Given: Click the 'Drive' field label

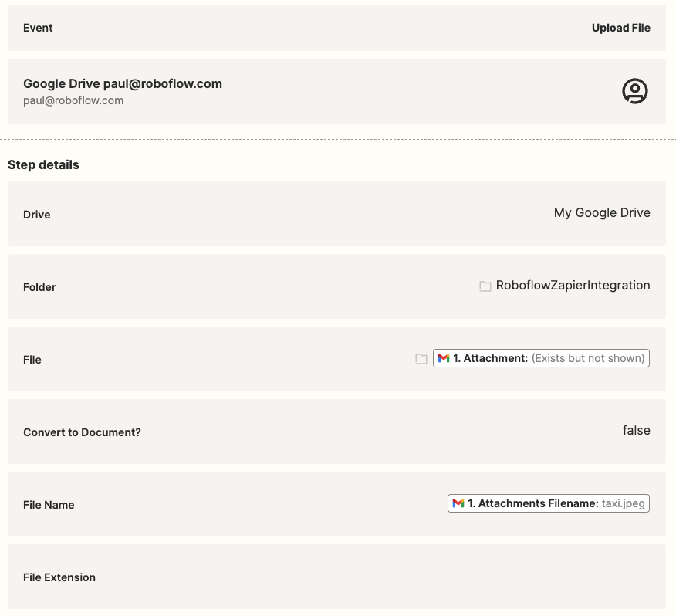Looking at the screenshot, I should coord(36,215).
